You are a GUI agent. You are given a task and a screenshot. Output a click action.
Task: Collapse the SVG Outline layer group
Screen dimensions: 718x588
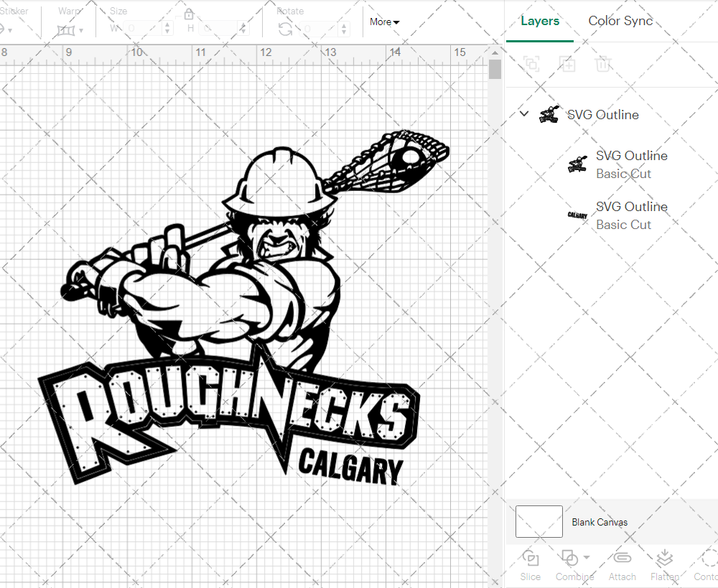(x=523, y=113)
